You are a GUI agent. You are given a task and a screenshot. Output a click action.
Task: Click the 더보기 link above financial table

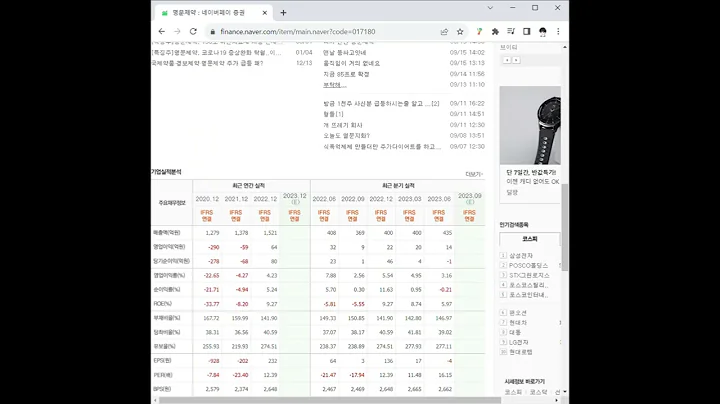[474, 174]
